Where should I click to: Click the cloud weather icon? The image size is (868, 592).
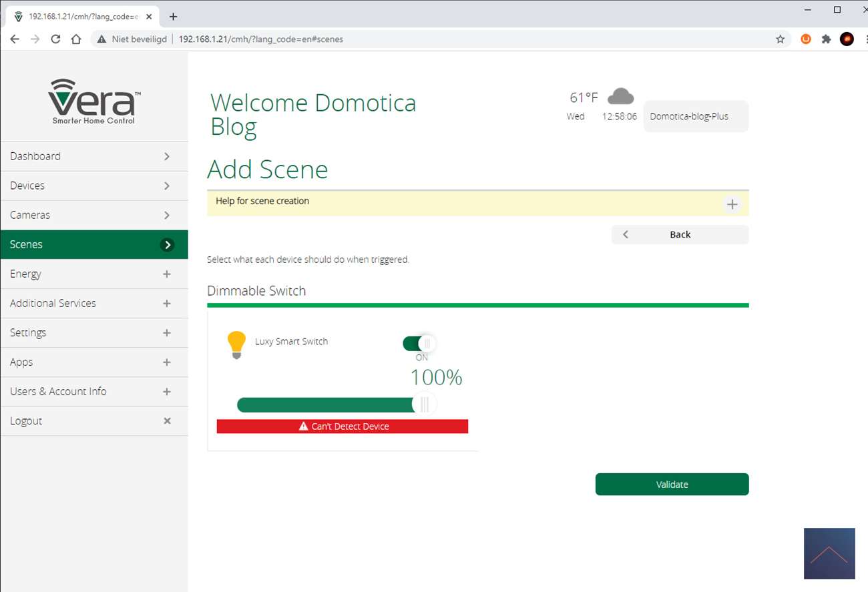click(620, 97)
